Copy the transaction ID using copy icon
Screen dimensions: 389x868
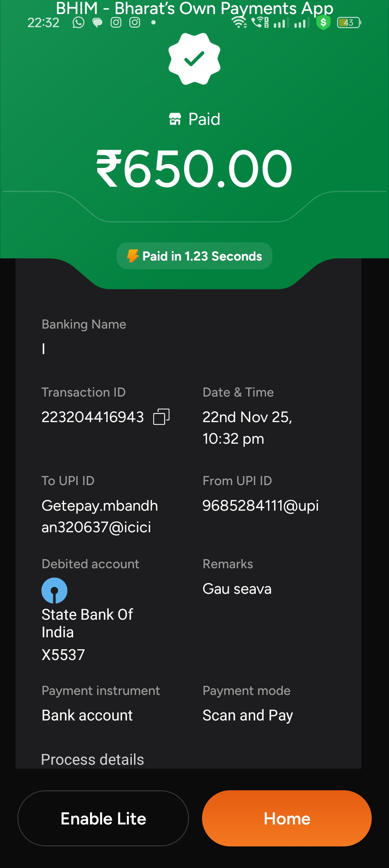coord(161,417)
